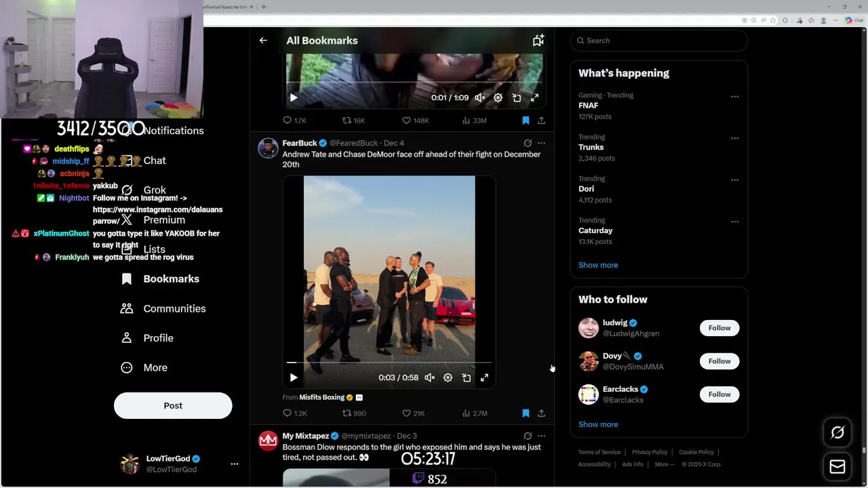Screen dimensions: 868x488
Task: Play the Andrew Tate face off video
Action: coord(294,378)
